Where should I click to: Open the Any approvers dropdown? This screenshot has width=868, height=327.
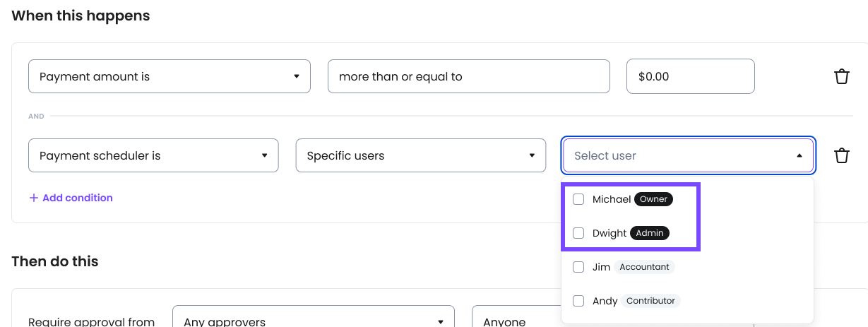[x=313, y=321]
